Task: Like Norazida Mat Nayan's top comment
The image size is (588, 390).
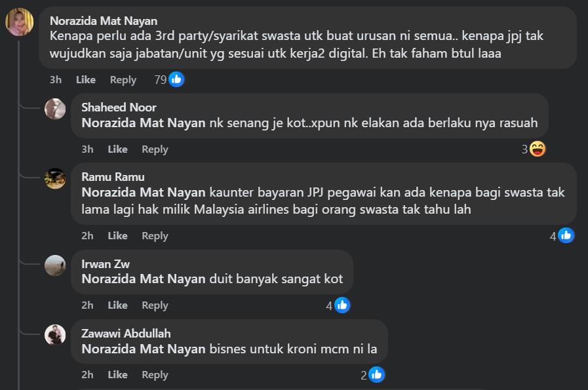Action: [x=86, y=80]
